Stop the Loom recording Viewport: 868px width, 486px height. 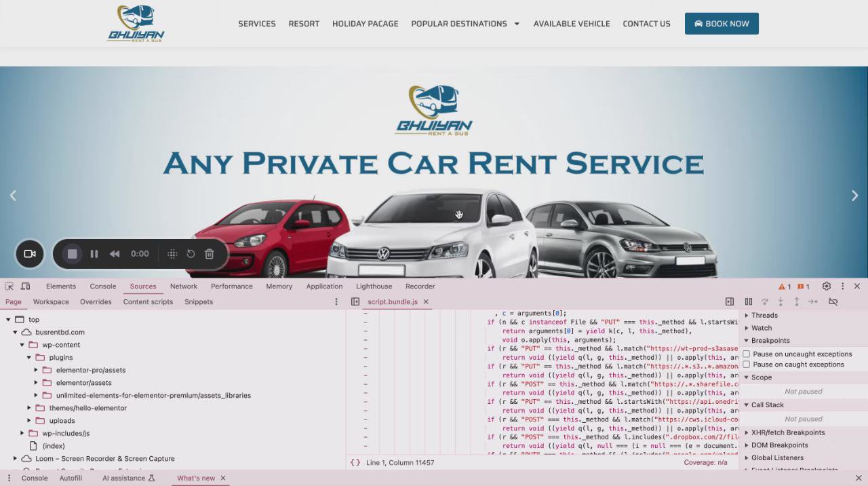coord(73,254)
